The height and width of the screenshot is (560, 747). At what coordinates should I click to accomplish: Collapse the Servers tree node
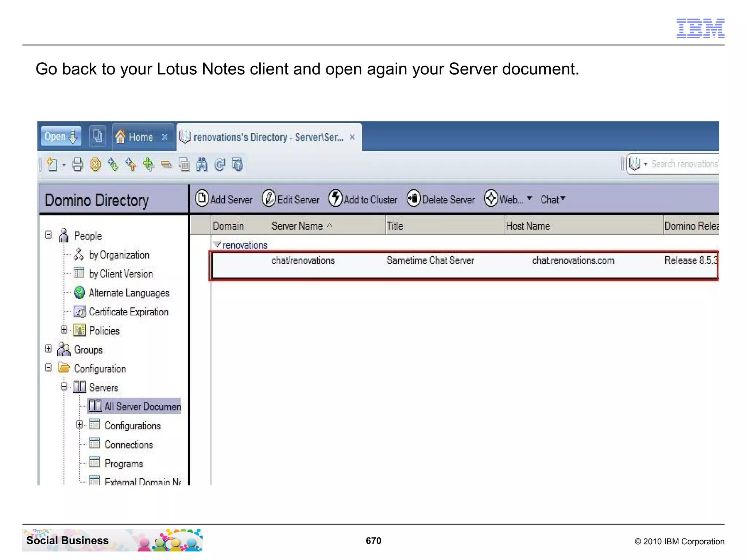pos(64,387)
